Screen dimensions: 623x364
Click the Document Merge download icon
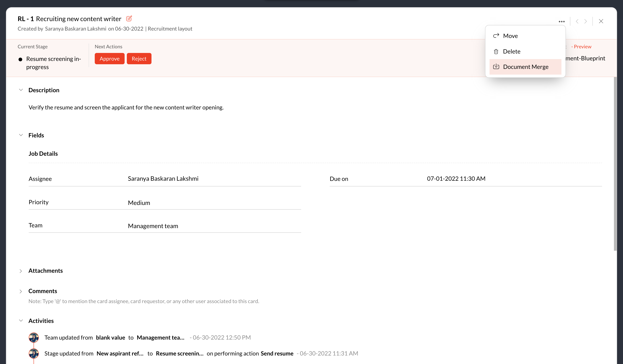496,67
